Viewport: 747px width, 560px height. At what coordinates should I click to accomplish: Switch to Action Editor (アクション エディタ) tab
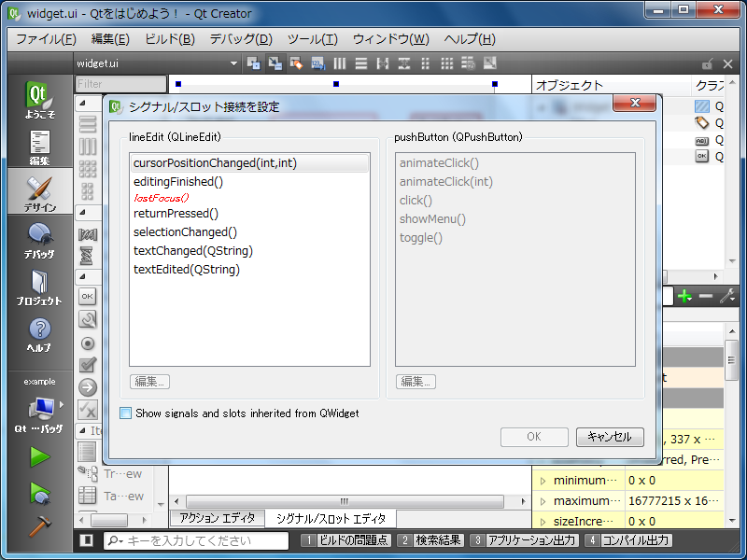(217, 518)
